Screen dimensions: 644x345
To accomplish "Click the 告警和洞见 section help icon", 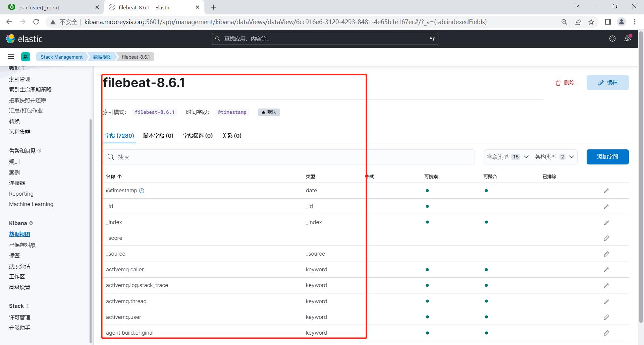I will 39,151.
